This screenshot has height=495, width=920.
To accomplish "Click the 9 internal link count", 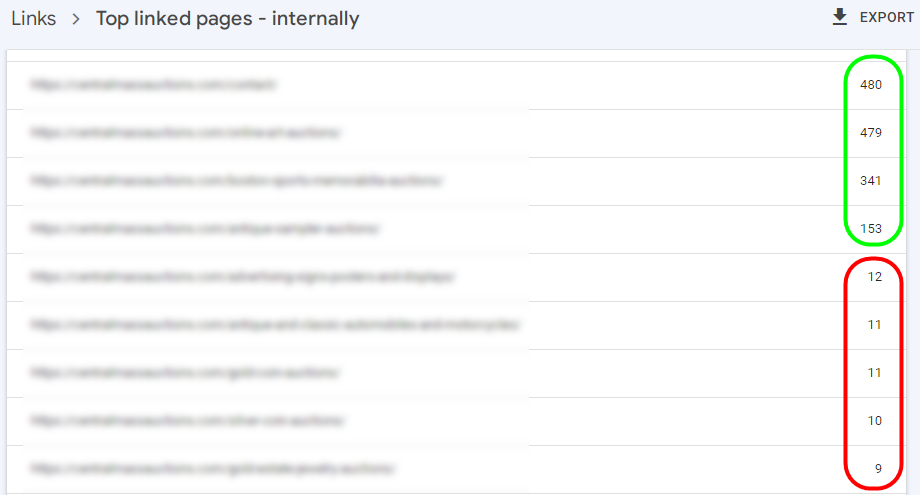I will (878, 469).
